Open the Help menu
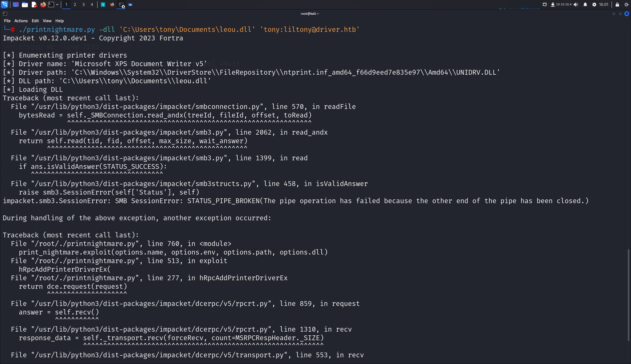631x364 pixels. point(59,21)
